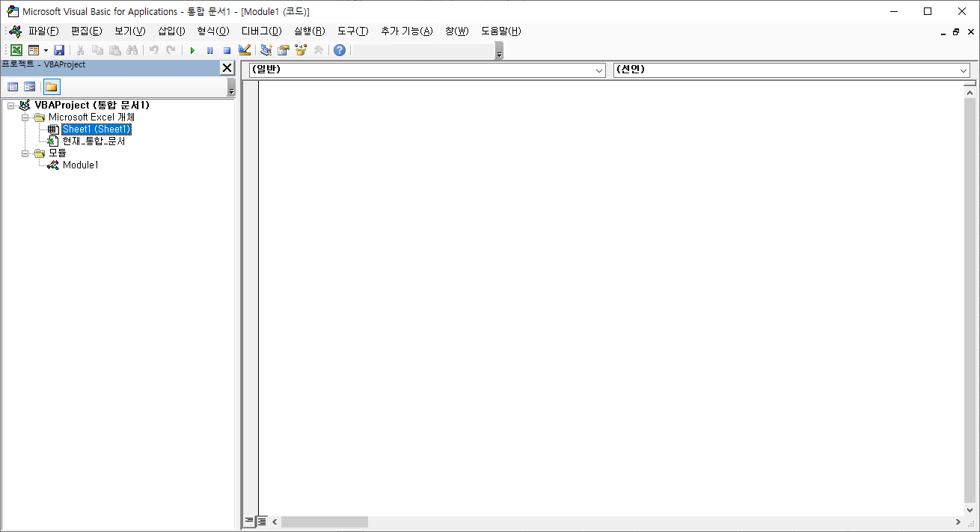Open the 형식(O) menu
Image resolution: width=980 pixels, height=532 pixels.
[x=213, y=31]
